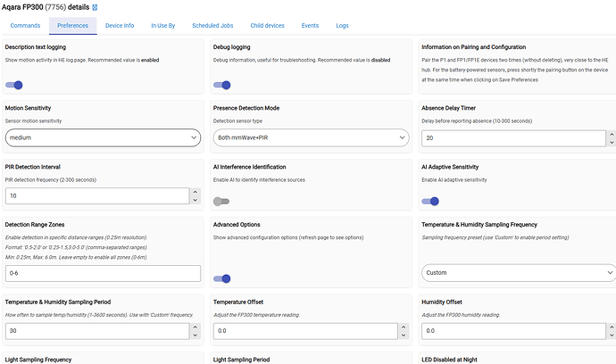Increase PIR Detection Interval using the stepper

tap(195, 191)
